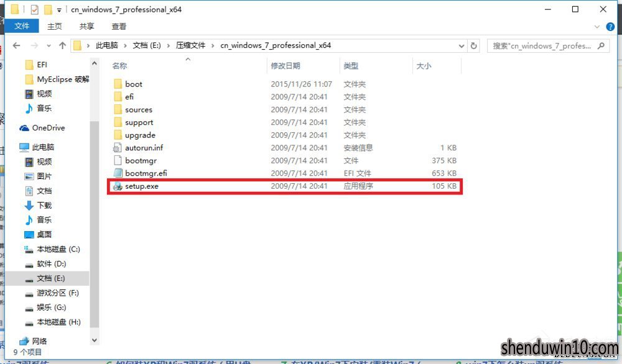Switch to the 主页 ribbon tab

tap(54, 26)
